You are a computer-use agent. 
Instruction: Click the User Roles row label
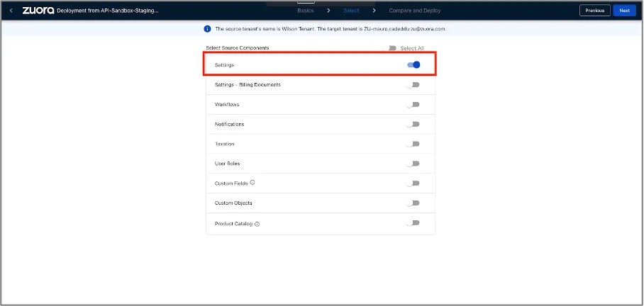tap(227, 164)
